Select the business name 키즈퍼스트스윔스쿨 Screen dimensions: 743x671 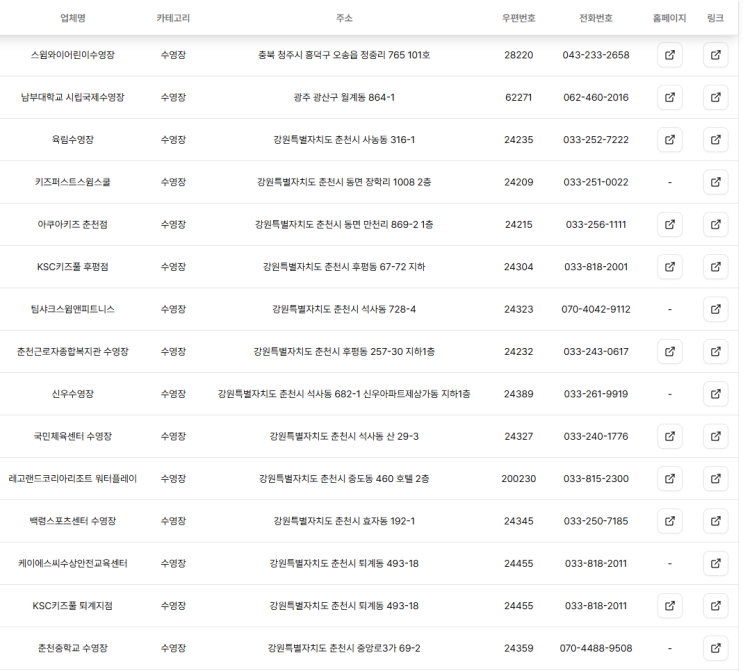click(x=72, y=182)
